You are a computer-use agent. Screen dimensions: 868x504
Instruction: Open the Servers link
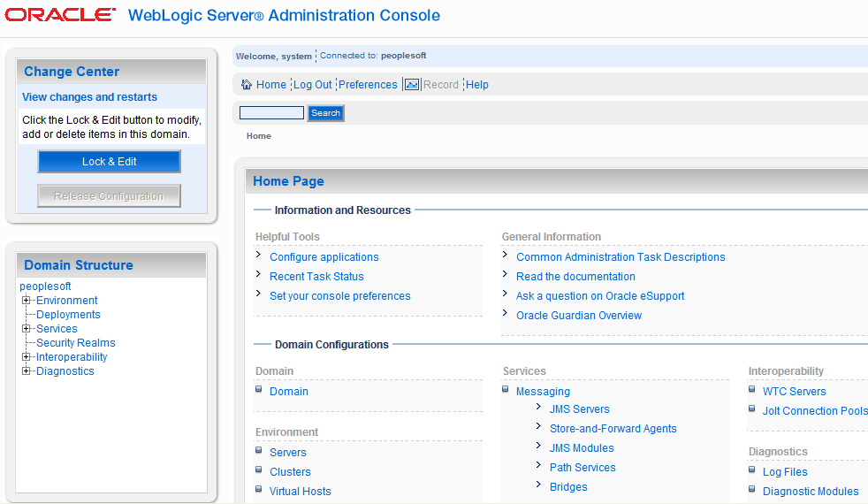(288, 453)
